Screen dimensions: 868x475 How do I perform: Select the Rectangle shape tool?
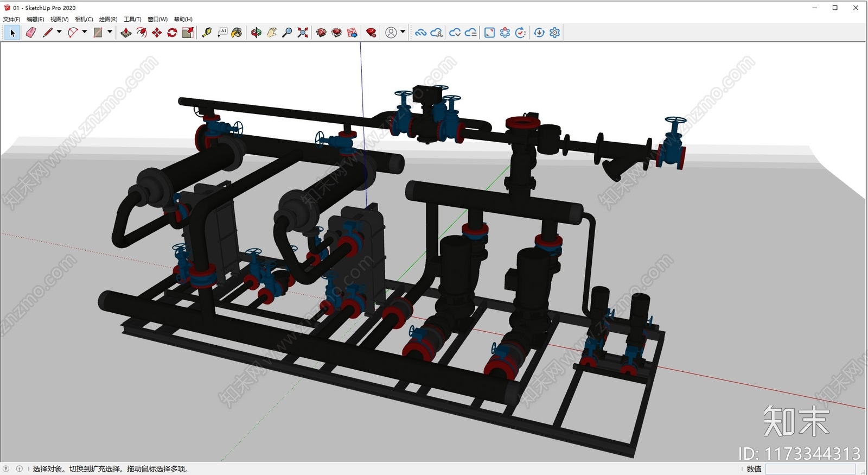click(98, 33)
